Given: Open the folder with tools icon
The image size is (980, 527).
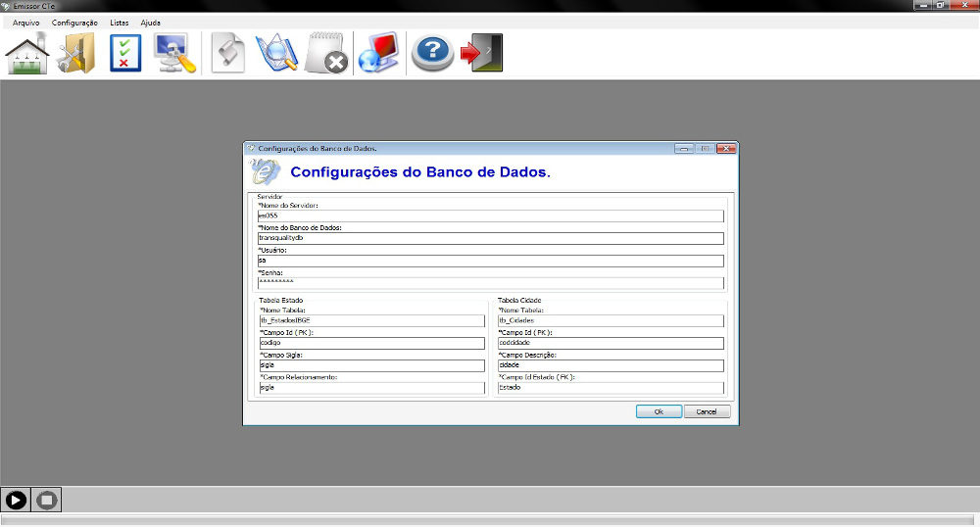Looking at the screenshot, I should [x=75, y=54].
